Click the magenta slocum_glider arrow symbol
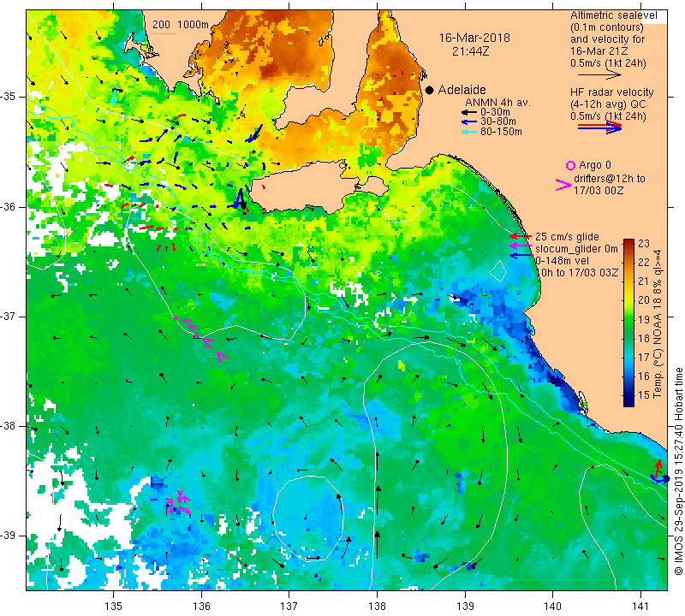 pyautogui.click(x=521, y=246)
